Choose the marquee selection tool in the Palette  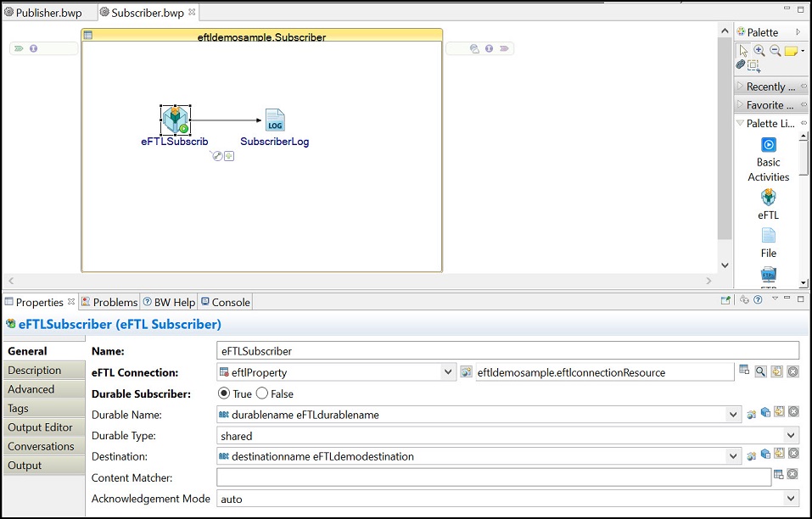click(x=753, y=65)
